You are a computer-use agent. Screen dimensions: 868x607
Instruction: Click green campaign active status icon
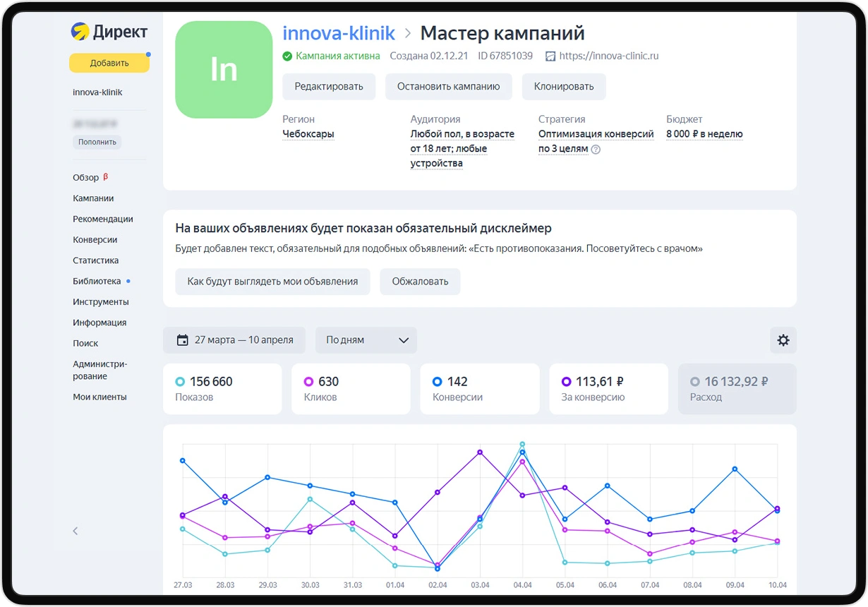pyautogui.click(x=287, y=56)
